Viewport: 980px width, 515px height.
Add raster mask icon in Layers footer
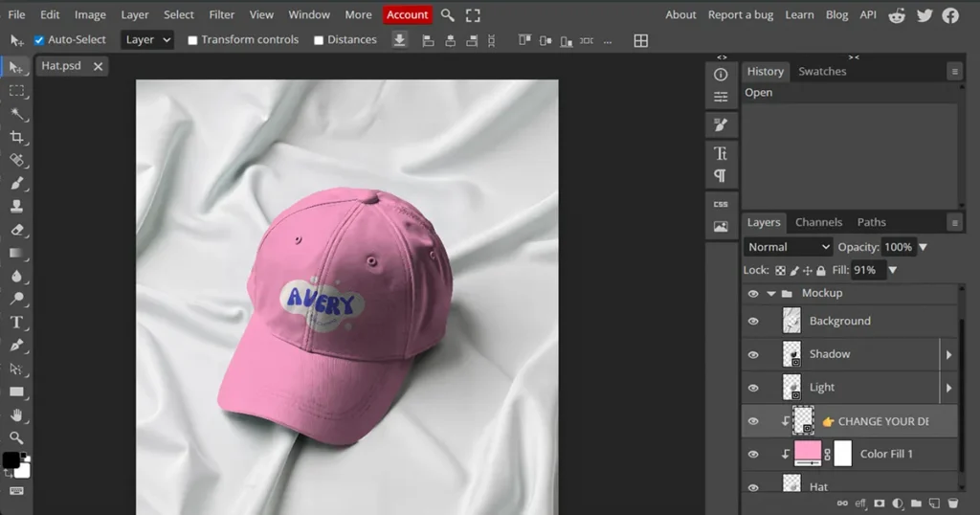pos(880,504)
